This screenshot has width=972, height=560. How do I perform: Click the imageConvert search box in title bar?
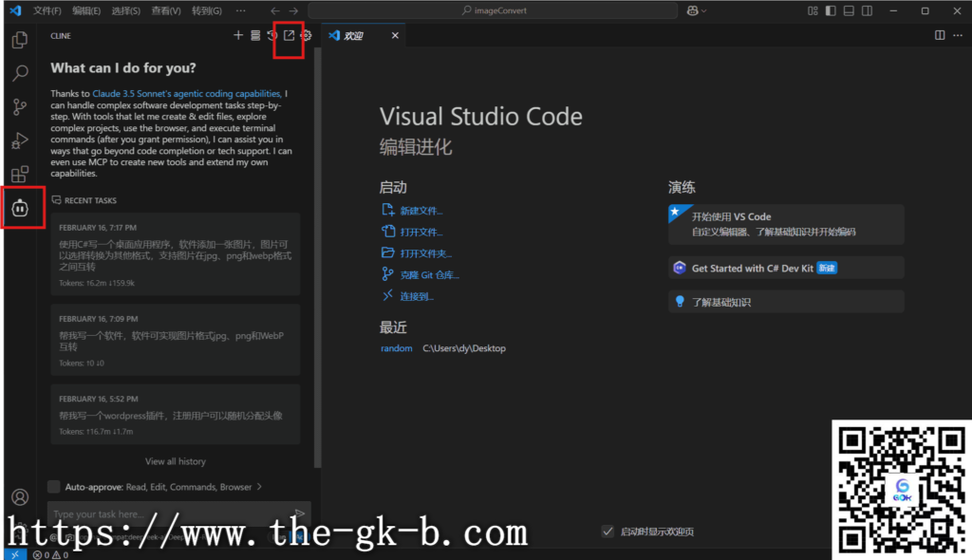tap(493, 10)
